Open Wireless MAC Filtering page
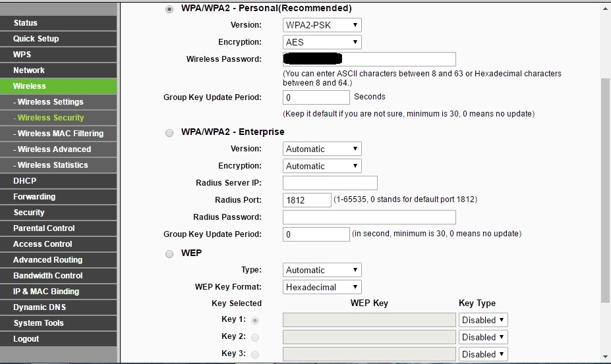The width and height of the screenshot is (611, 364). (60, 134)
